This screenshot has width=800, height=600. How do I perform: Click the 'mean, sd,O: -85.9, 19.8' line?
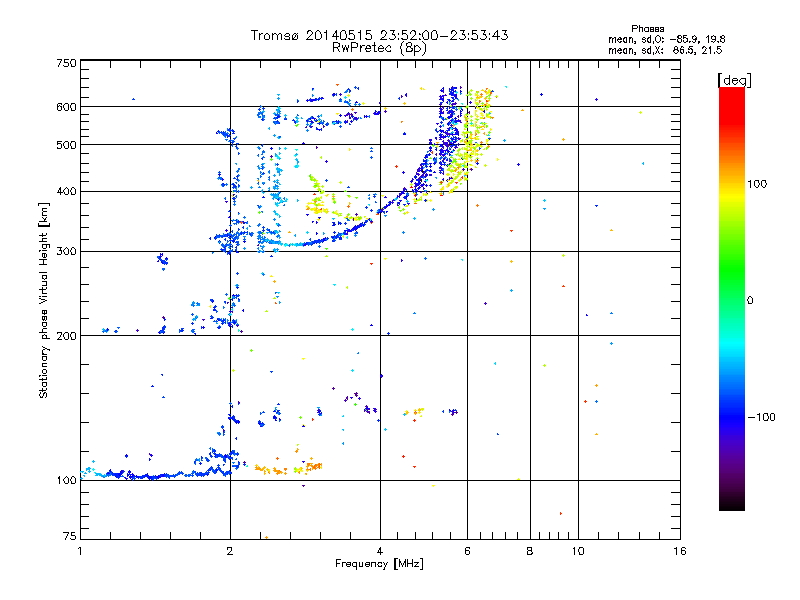pyautogui.click(x=666, y=39)
